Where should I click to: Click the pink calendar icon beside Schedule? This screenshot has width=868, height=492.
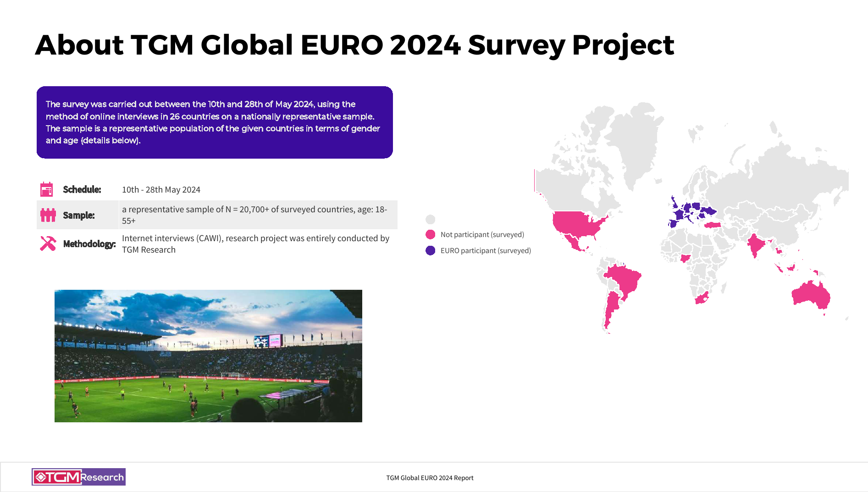47,189
